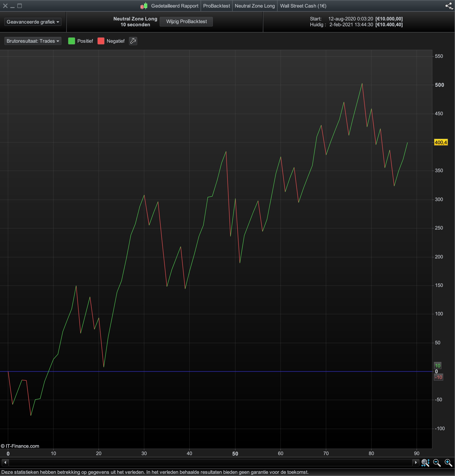Expand Brutoresultaat: Trades dropdown
This screenshot has height=476, width=455.
(33, 41)
